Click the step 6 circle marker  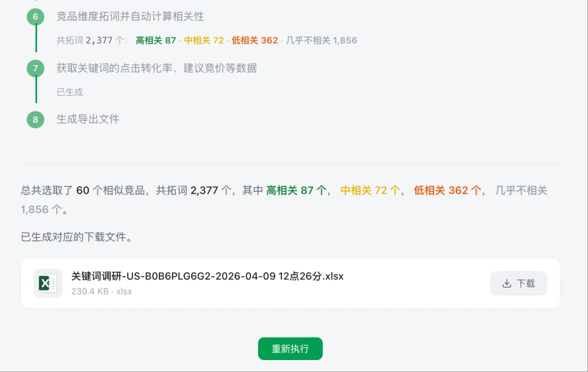point(35,17)
